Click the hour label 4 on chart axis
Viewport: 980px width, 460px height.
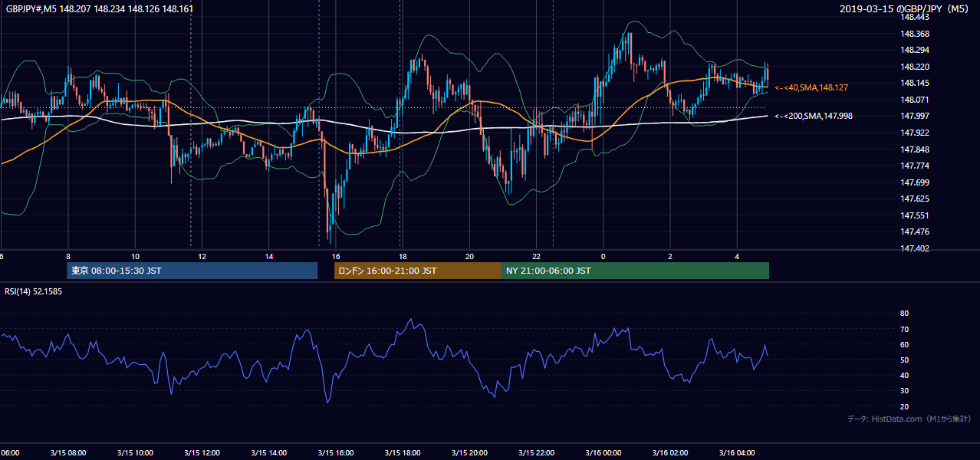point(737,256)
